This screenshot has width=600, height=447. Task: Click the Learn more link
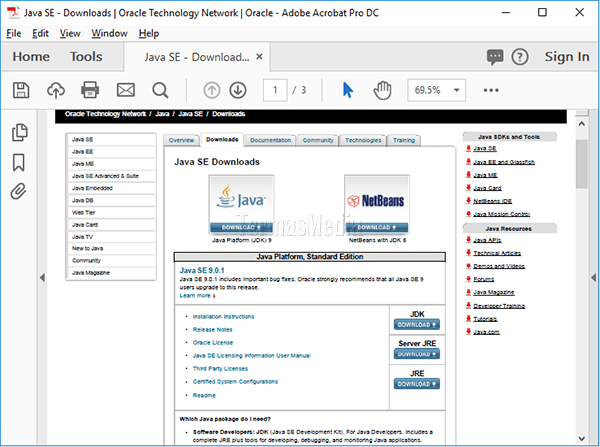click(197, 295)
